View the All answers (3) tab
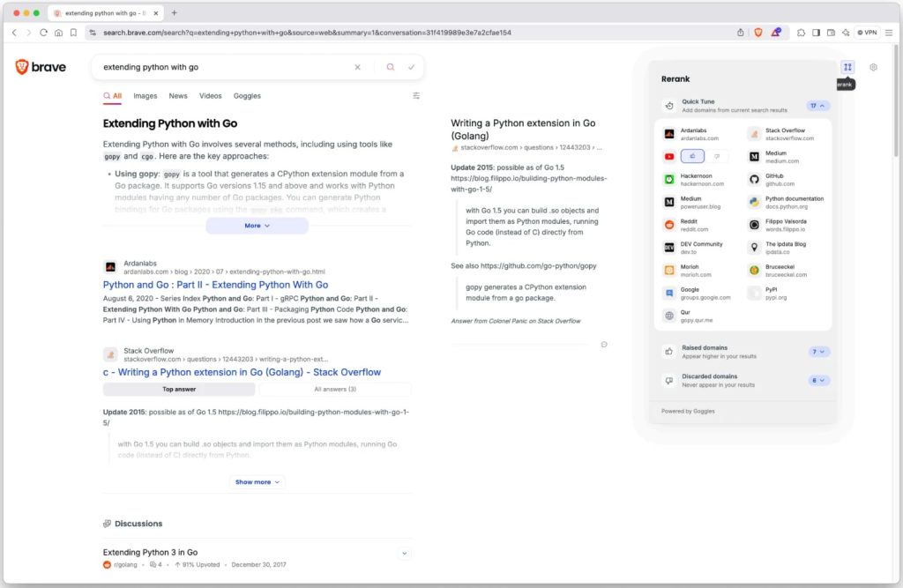903x588 pixels. coord(335,390)
